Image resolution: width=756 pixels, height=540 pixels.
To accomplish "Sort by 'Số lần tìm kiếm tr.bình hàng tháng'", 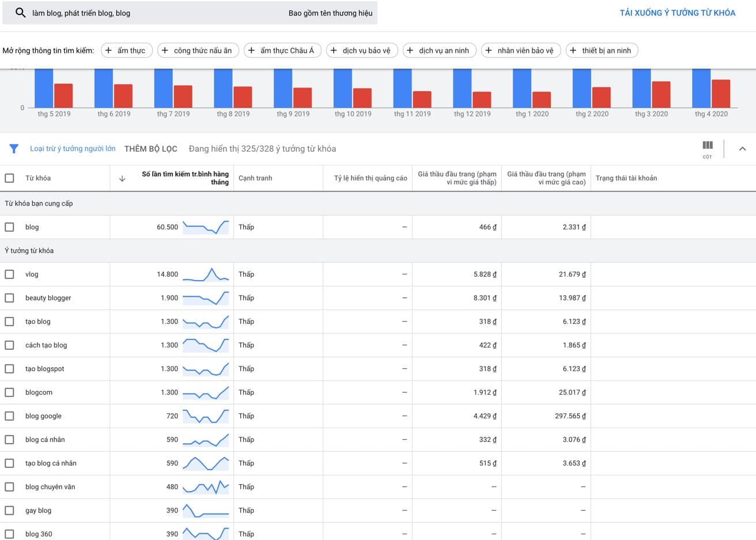I will click(185, 178).
